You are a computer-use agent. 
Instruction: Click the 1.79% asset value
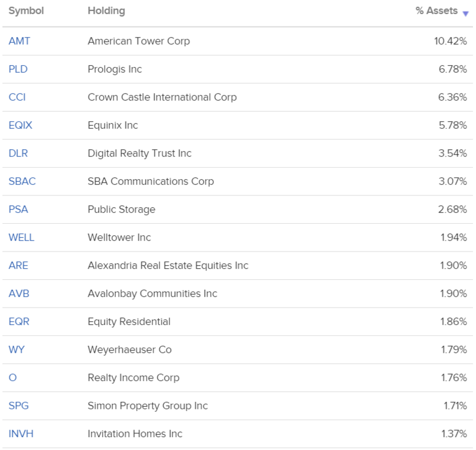point(454,350)
